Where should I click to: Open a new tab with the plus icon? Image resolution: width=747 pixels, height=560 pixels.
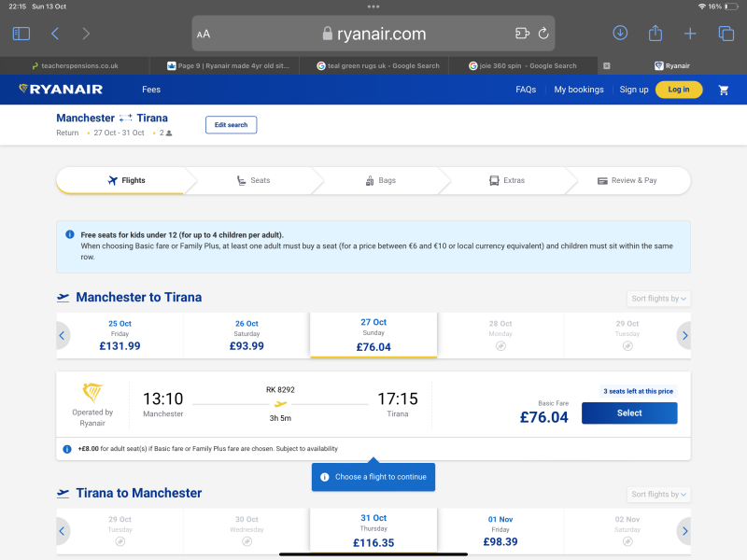click(x=690, y=32)
